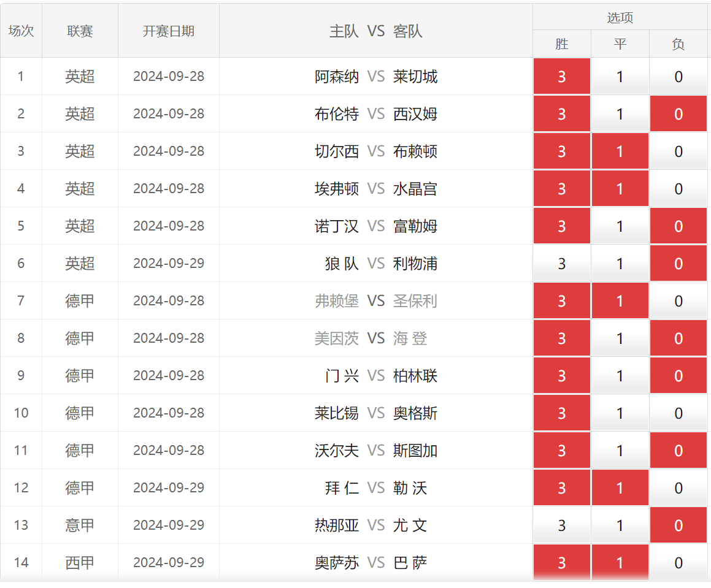Click home team 阿森纳
Viewport: 711px width, 588px height.
tap(336, 76)
